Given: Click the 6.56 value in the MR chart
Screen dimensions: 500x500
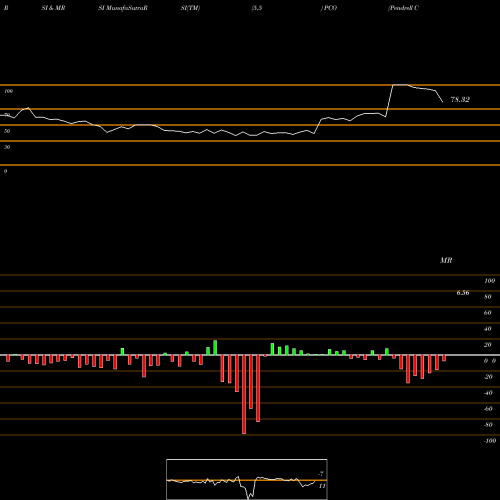Looking at the screenshot, I should 463,293.
